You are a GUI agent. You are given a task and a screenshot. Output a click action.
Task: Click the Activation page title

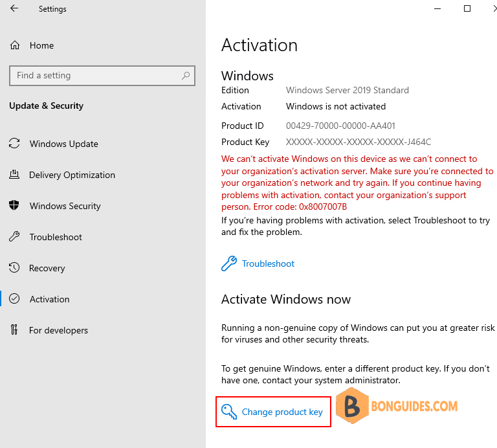point(260,45)
